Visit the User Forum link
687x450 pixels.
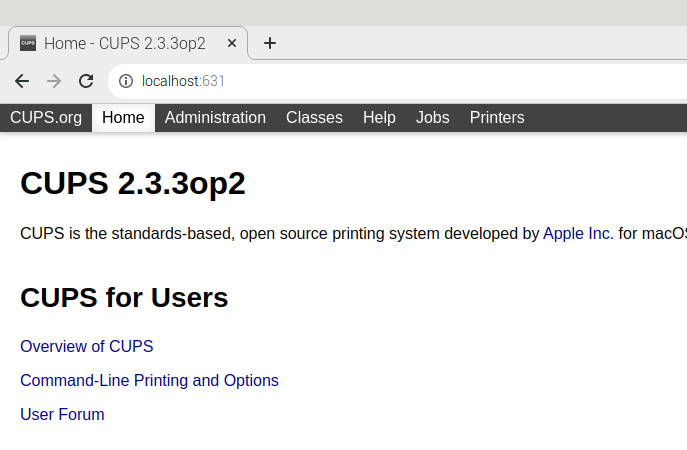pyautogui.click(x=62, y=414)
